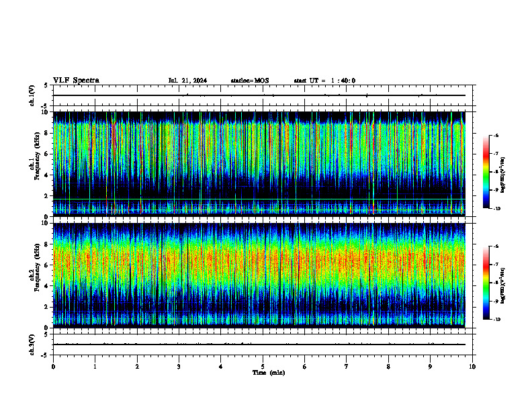Click the "station=MOS" header label
The width and height of the screenshot is (532, 411).
pyautogui.click(x=250, y=81)
